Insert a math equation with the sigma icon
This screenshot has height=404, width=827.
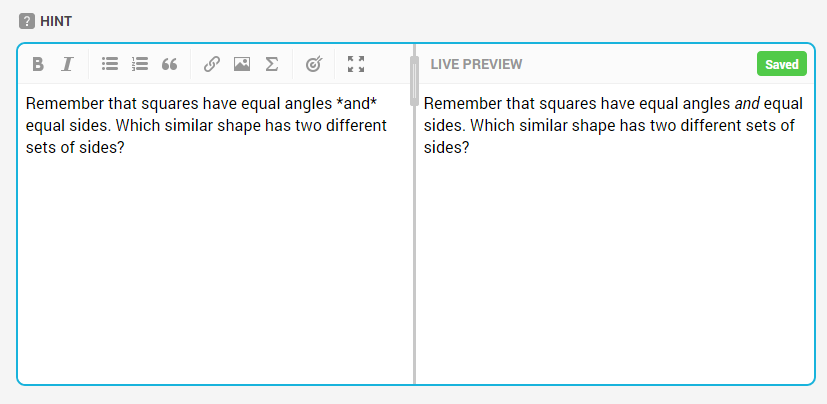point(272,64)
